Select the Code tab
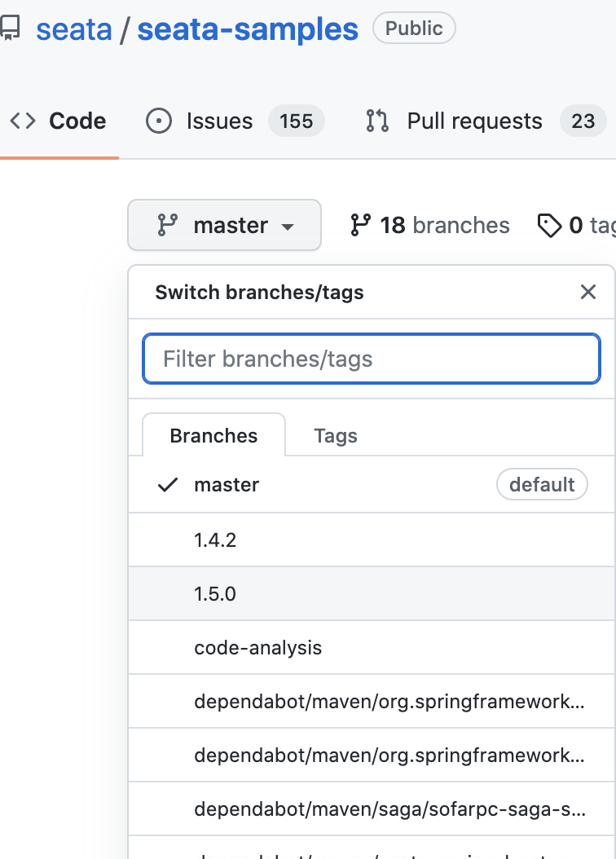 coord(58,121)
